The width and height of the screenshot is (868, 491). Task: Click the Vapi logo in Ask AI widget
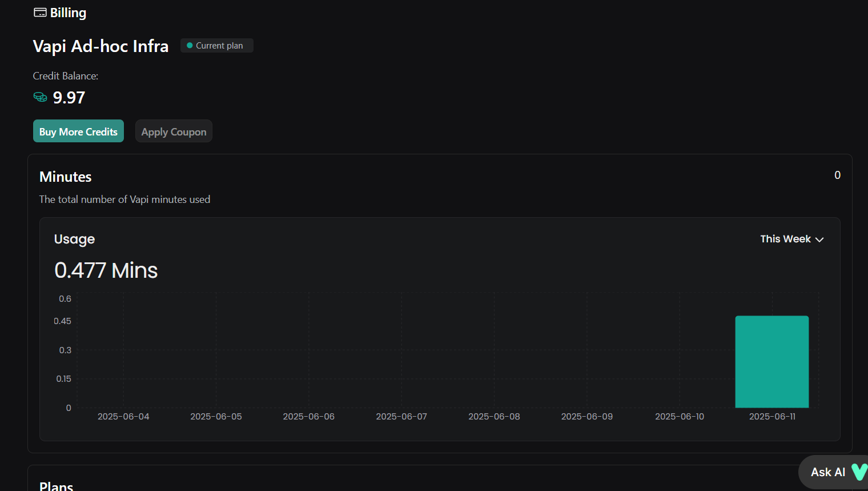point(859,472)
